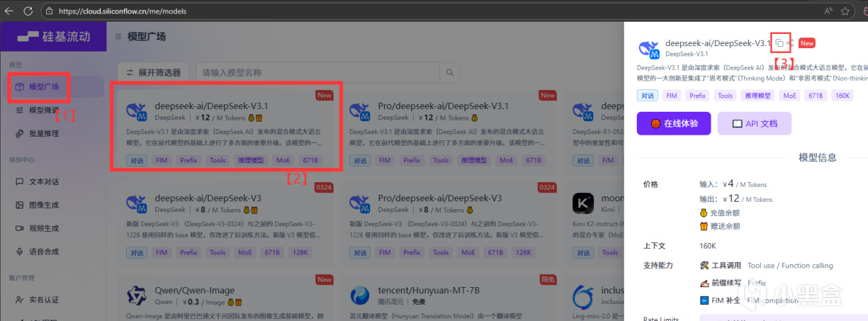
Task: Click the 充值余额 coin icon in price section
Action: pyautogui.click(x=704, y=213)
